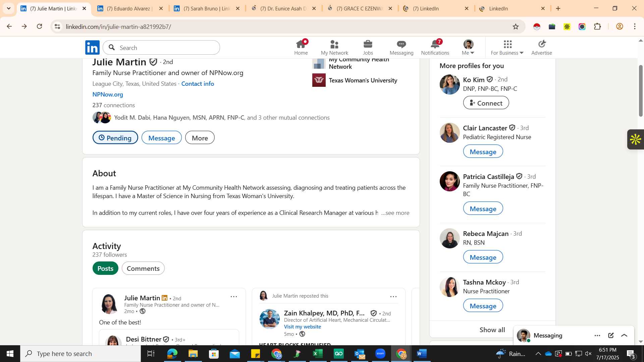This screenshot has height=362, width=644.
Task: Open the Messaging nav item
Action: (x=401, y=47)
